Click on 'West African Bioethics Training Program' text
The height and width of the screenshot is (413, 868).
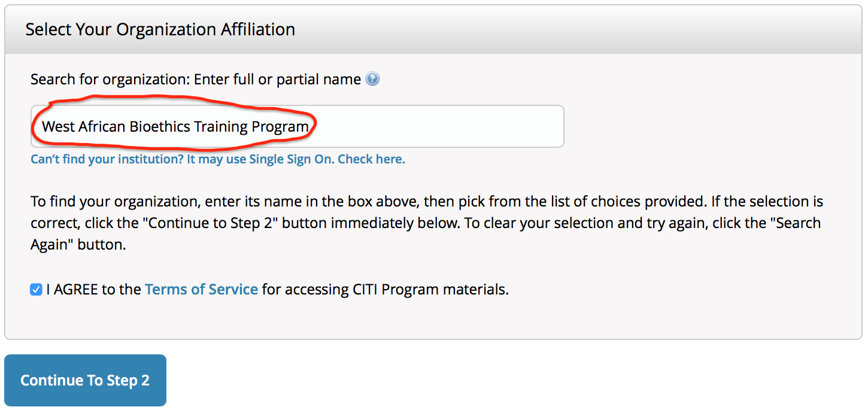coord(175,127)
